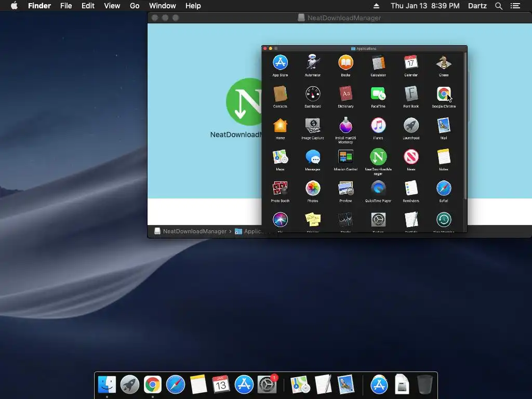Screen dimensions: 532x399
Task: Open the Edit menu
Action: pyautogui.click(x=88, y=6)
